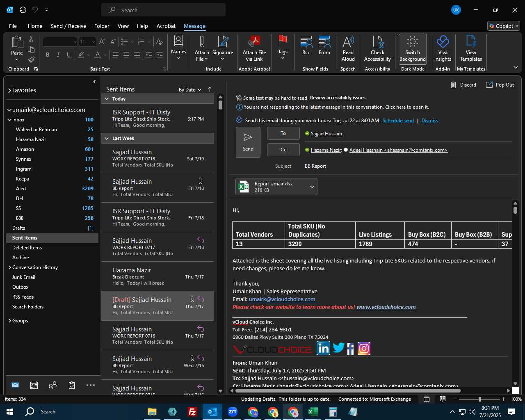Collapse the umairk@vcloudchoice.com account

pyautogui.click(x=9, y=110)
